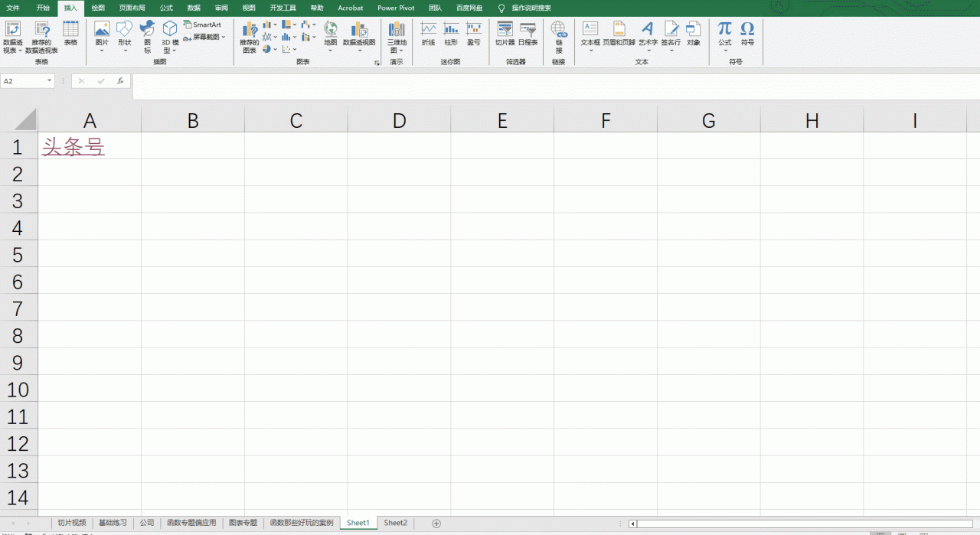The image size is (980, 535).
Task: Insert Column sparkline (柱形)
Action: [451, 34]
